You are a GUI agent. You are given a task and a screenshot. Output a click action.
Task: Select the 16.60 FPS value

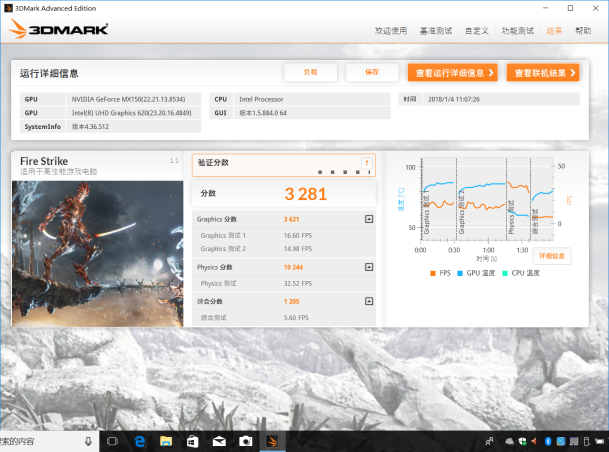point(298,236)
